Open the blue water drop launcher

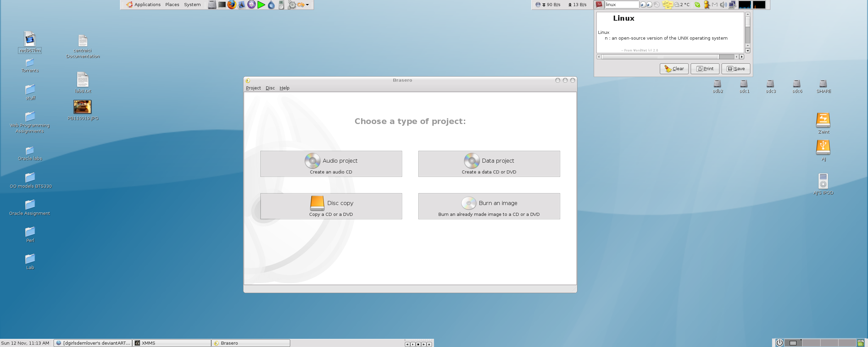[x=271, y=5]
